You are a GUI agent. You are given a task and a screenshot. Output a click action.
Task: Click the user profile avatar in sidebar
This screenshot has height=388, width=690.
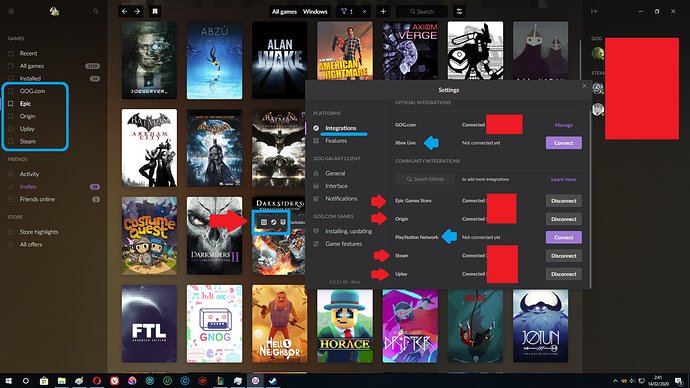[54, 11]
